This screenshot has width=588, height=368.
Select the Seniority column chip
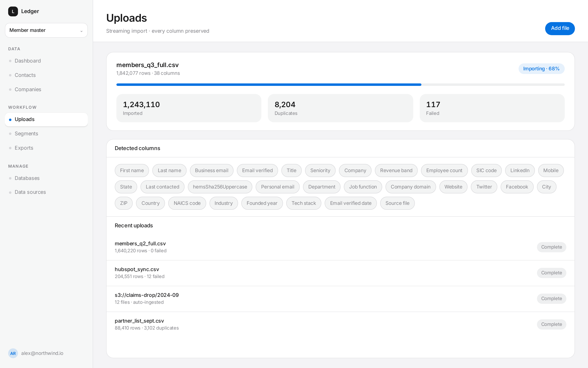[320, 170]
